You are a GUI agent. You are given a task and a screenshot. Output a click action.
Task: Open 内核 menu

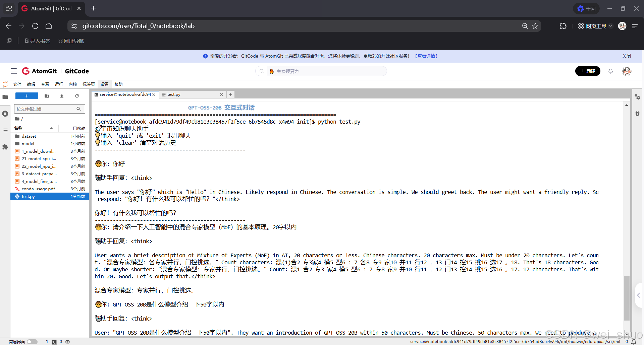click(73, 84)
